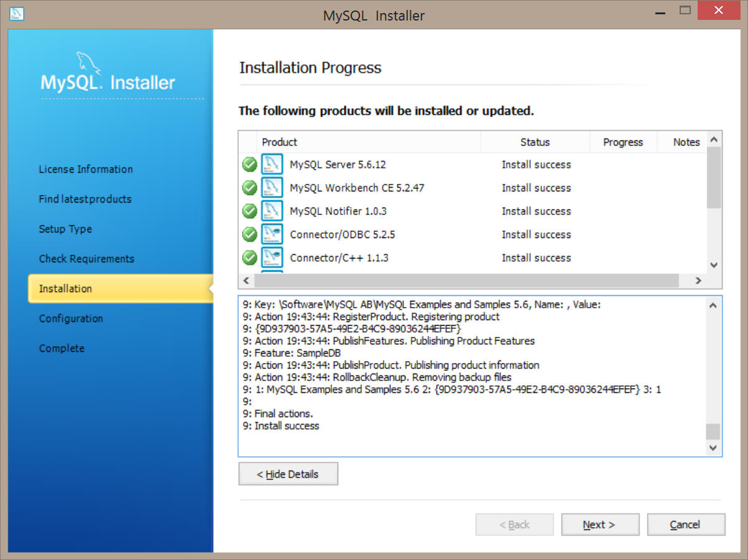The image size is (748, 560).
Task: Click product list scroll left arrow
Action: pos(246,280)
